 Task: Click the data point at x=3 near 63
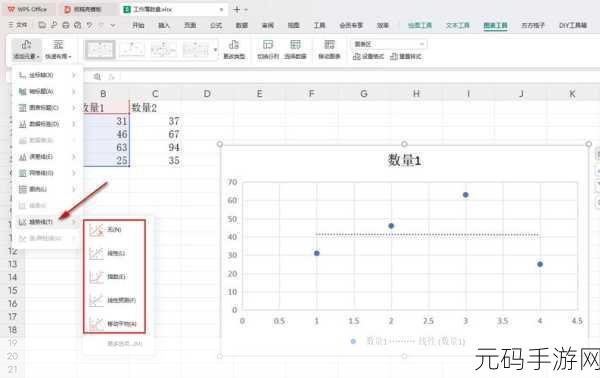(465, 195)
